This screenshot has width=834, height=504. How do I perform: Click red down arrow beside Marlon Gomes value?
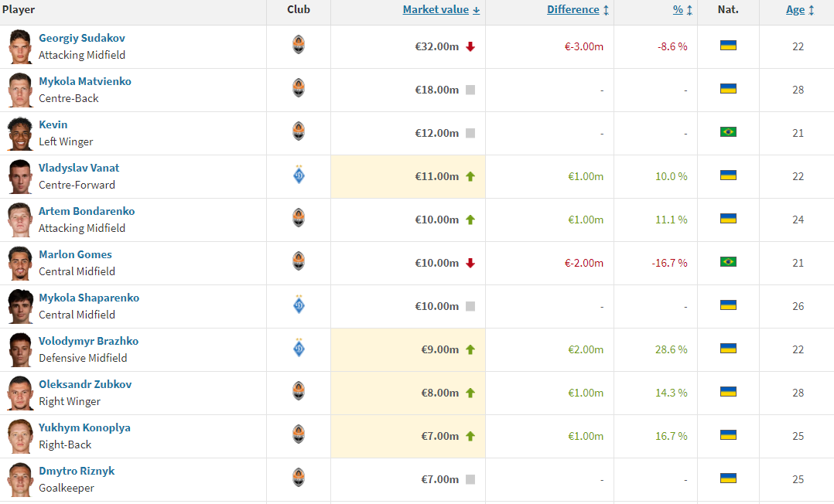tap(470, 263)
